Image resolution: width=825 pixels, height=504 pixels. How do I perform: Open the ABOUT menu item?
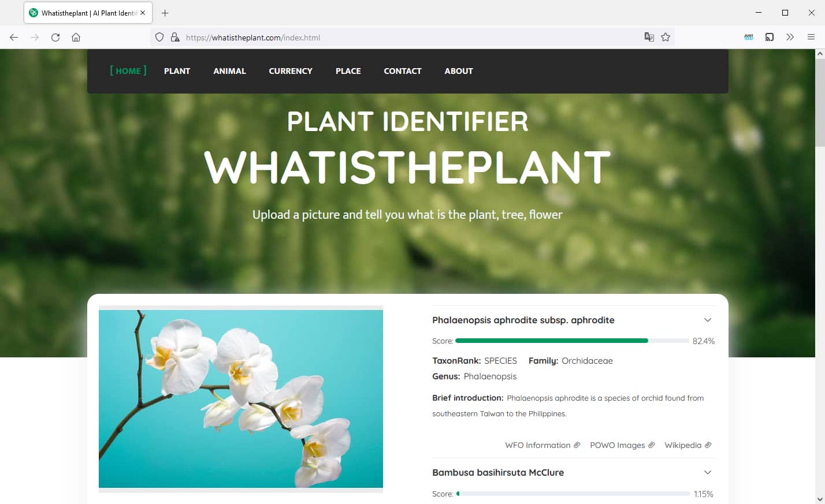pos(459,71)
